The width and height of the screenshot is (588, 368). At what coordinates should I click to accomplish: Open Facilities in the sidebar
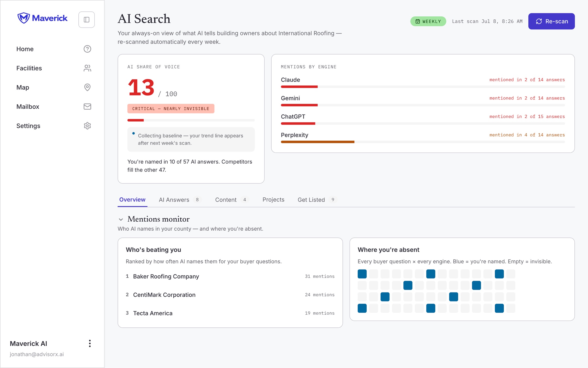coord(53,68)
